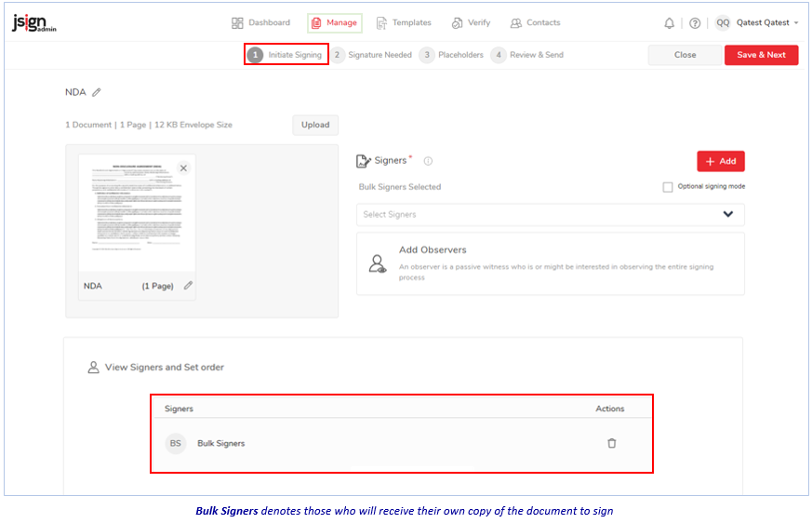
Task: Jump to Signature Needed step
Action: [372, 55]
